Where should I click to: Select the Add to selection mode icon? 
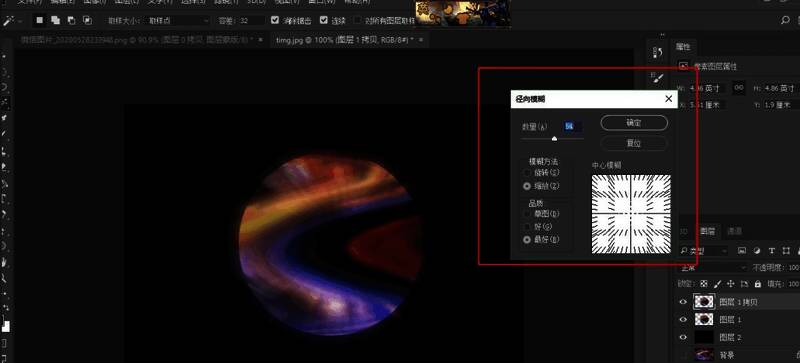tap(55, 20)
